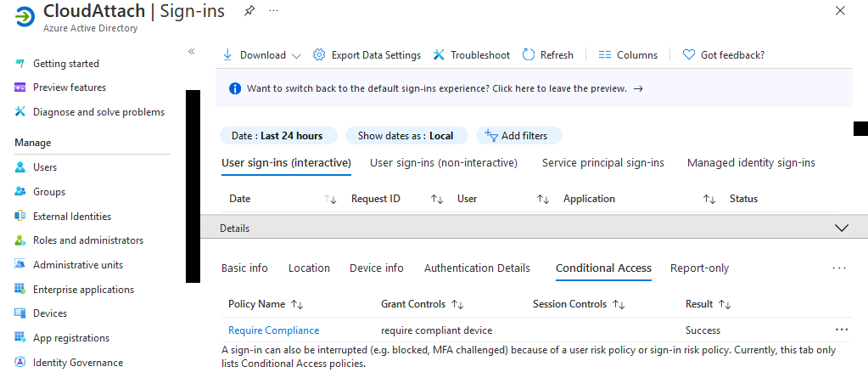The image size is (868, 378).
Task: Click the Preview features icon
Action: [20, 87]
